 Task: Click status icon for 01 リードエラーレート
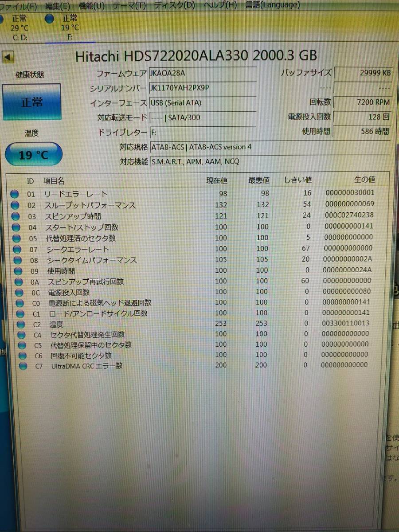[15, 193]
